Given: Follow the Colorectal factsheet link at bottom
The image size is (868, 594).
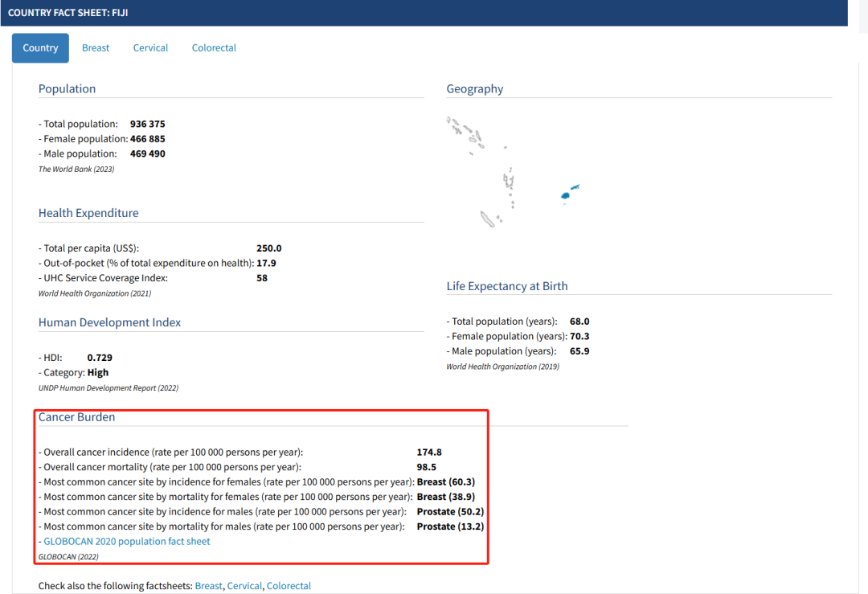Looking at the screenshot, I should [x=289, y=586].
